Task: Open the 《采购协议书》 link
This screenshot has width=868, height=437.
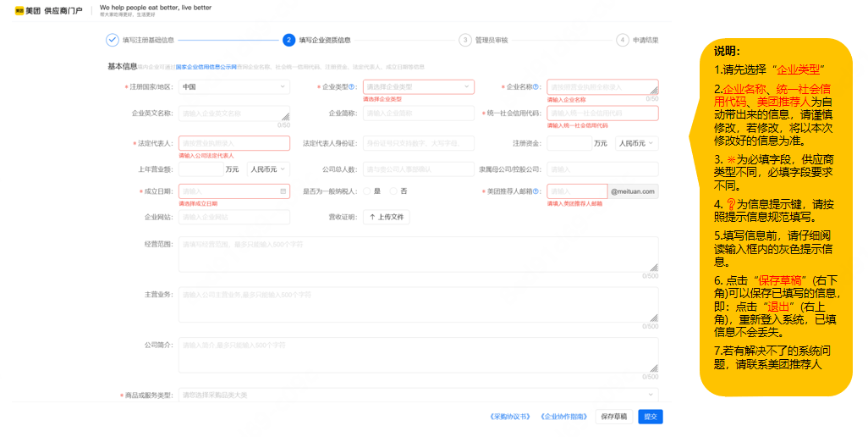Action: [x=510, y=417]
